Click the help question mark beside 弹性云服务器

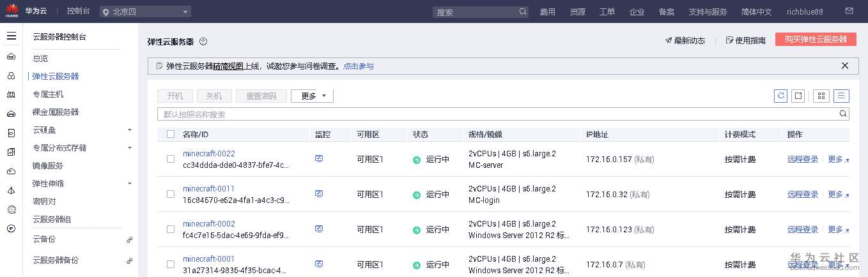click(x=203, y=41)
